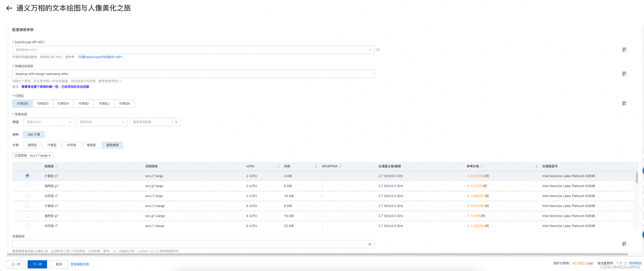Open the 选择内存 filter dropdown
This screenshot has width=644, height=271.
click(x=102, y=122)
